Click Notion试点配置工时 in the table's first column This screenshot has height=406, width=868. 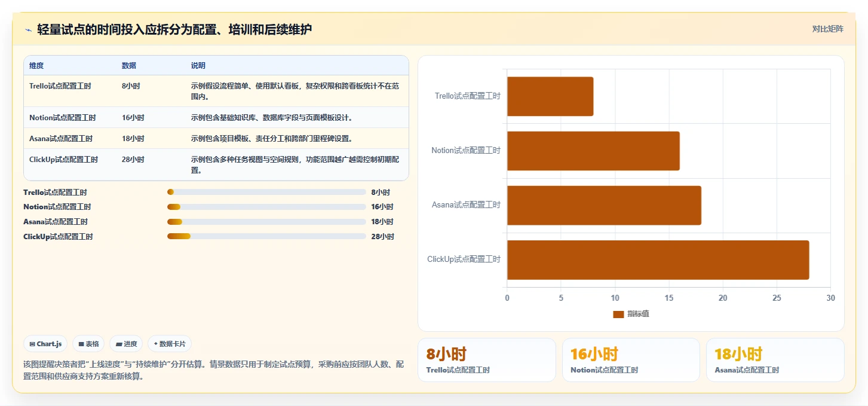(x=63, y=118)
